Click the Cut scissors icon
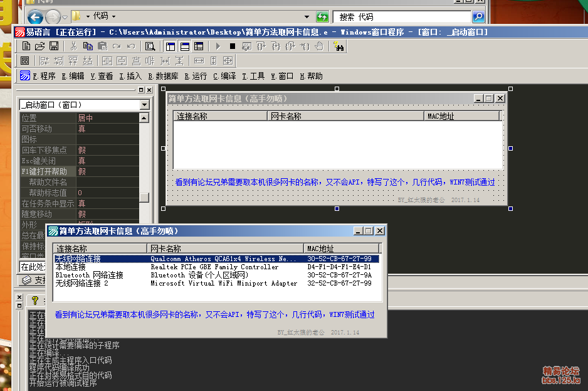Image resolution: width=588 pixels, height=391 pixels. [73, 46]
